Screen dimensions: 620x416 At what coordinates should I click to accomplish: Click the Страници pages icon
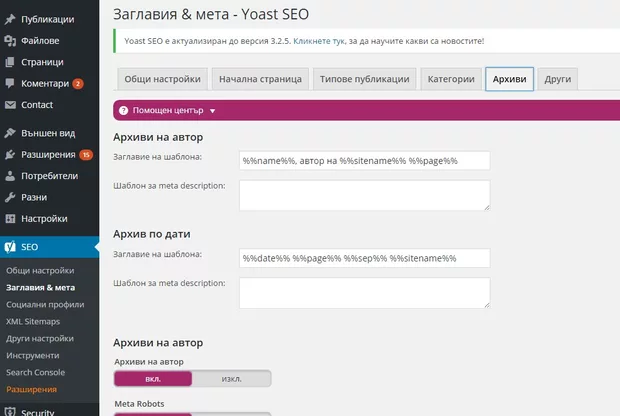pyautogui.click(x=10, y=62)
